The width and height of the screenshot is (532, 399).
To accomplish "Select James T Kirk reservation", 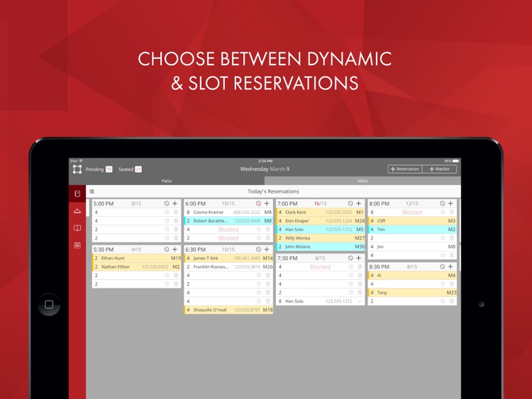I will (228, 258).
